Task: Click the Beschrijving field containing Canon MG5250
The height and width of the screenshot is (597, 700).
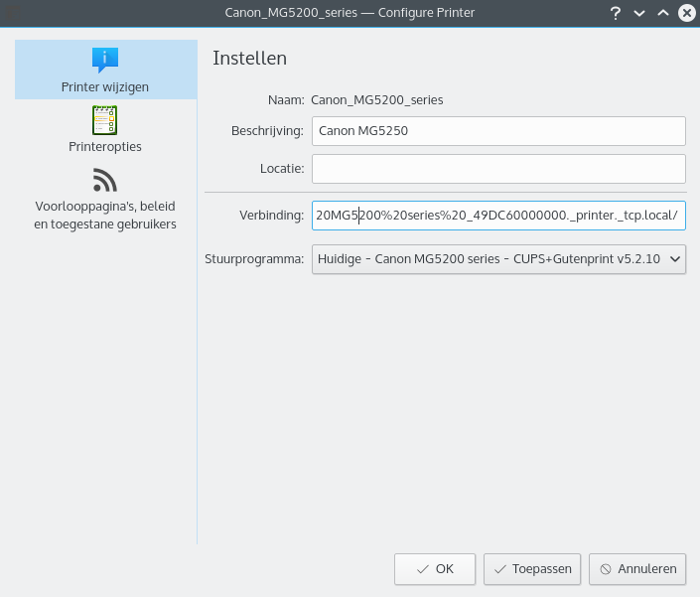Action: pyautogui.click(x=498, y=130)
